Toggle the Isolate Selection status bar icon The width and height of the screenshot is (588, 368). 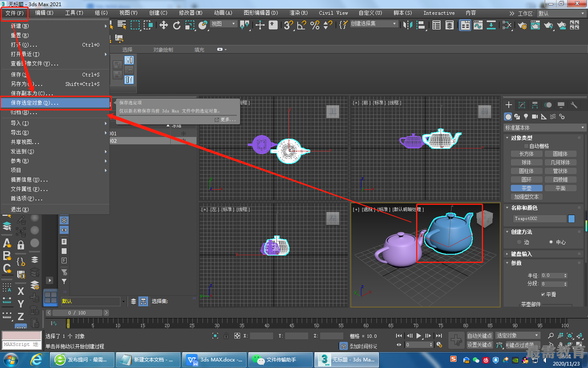(x=215, y=336)
